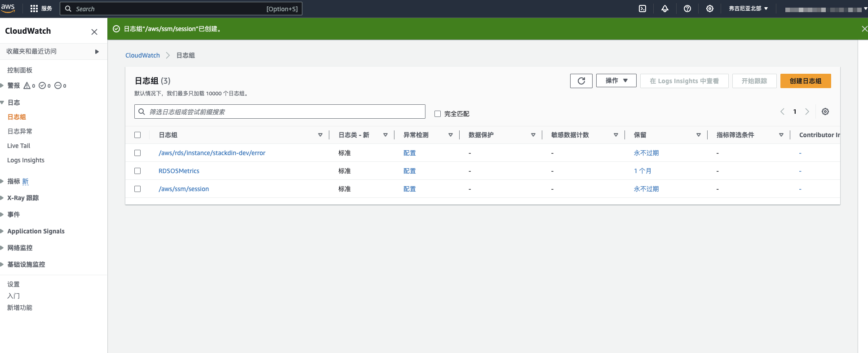Open 新增功能 in the sidebar
This screenshot has height=353, width=868.
pyautogui.click(x=20, y=308)
